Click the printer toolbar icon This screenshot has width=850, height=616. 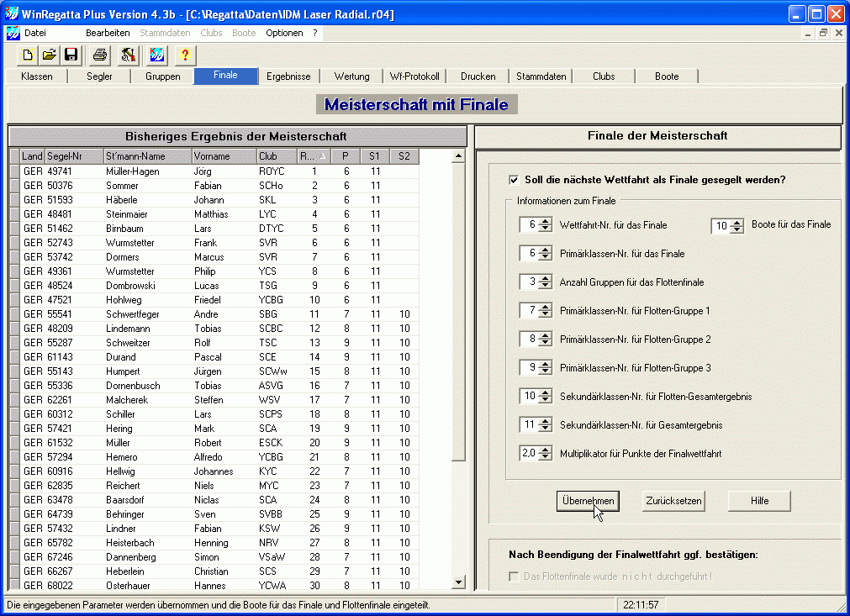pyautogui.click(x=100, y=55)
